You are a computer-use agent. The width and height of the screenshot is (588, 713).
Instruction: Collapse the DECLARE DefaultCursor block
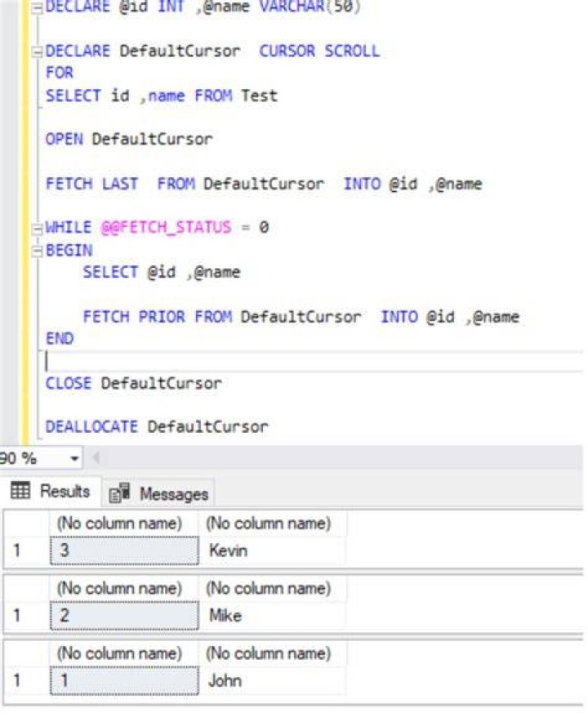(38, 51)
